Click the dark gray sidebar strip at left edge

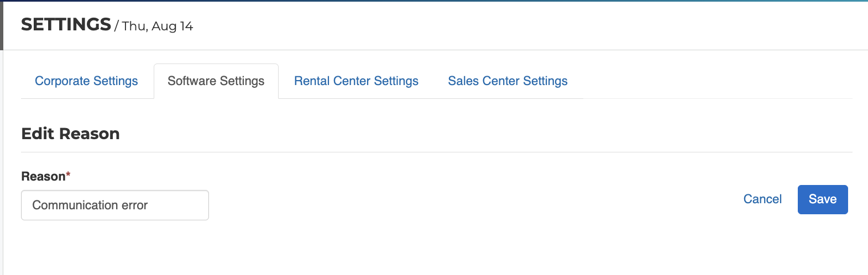[x=2, y=25]
